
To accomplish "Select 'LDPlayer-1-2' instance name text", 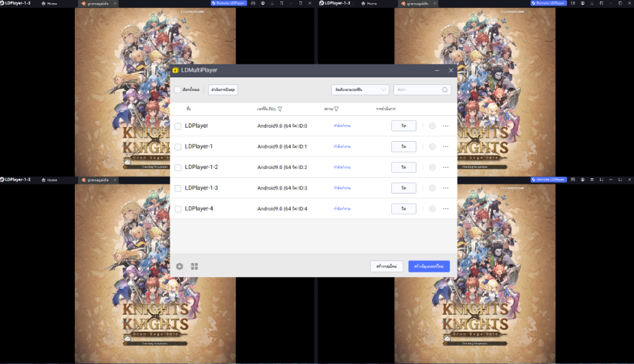I will [x=201, y=167].
